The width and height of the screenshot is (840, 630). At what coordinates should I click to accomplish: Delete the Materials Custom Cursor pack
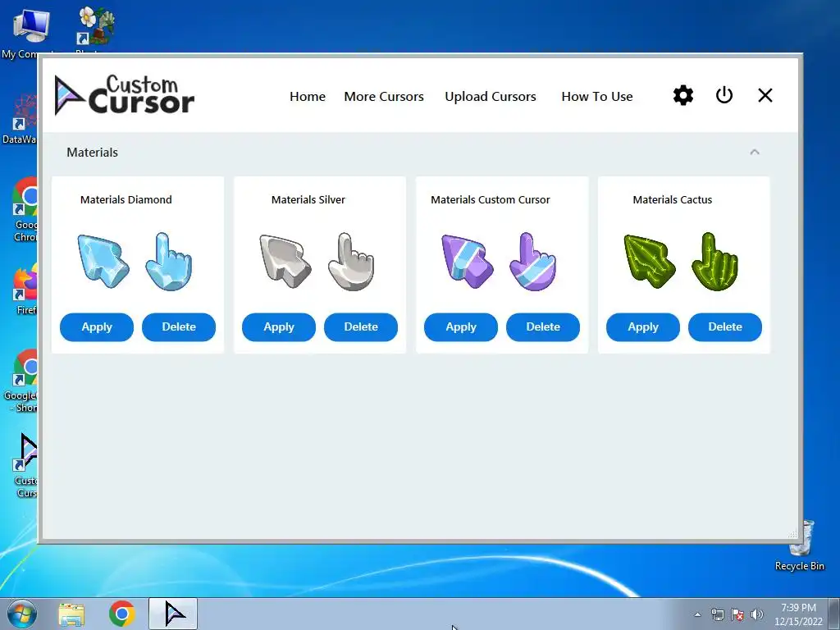(543, 326)
